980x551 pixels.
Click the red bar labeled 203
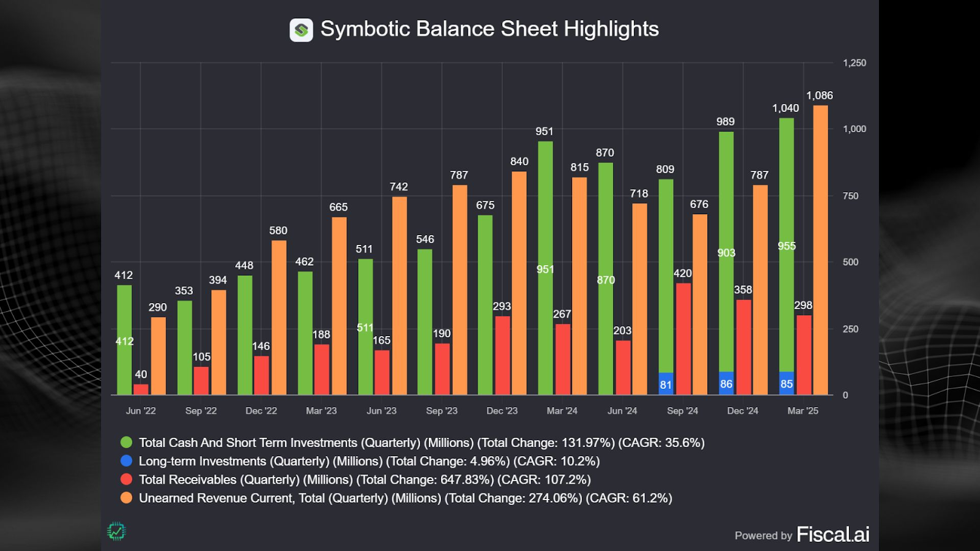623,367
